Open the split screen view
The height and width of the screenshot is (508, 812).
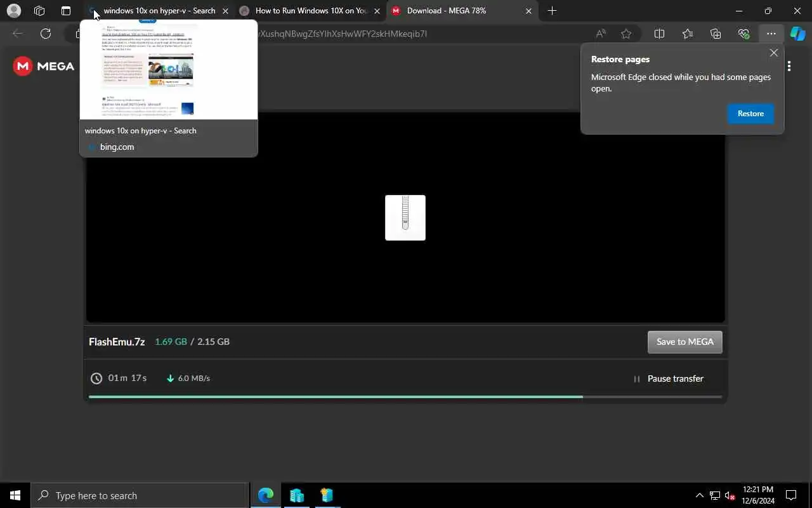(659, 34)
